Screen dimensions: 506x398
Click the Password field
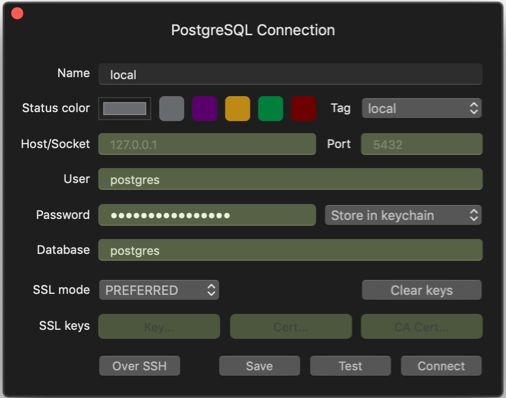[x=207, y=215]
